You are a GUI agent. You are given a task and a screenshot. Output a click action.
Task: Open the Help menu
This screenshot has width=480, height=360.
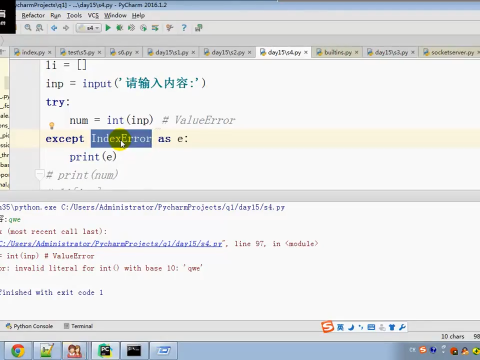coord(138,15)
